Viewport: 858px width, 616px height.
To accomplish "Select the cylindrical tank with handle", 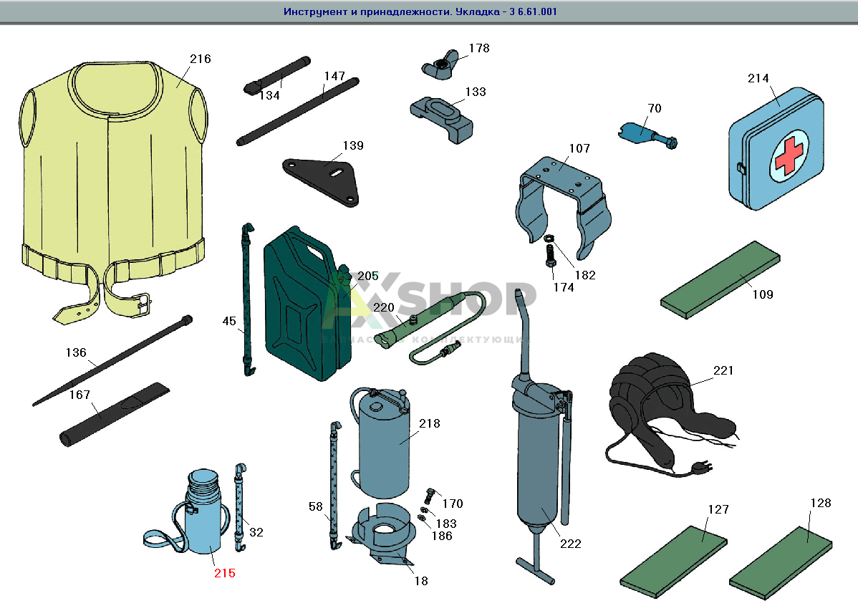I will coord(383,444).
